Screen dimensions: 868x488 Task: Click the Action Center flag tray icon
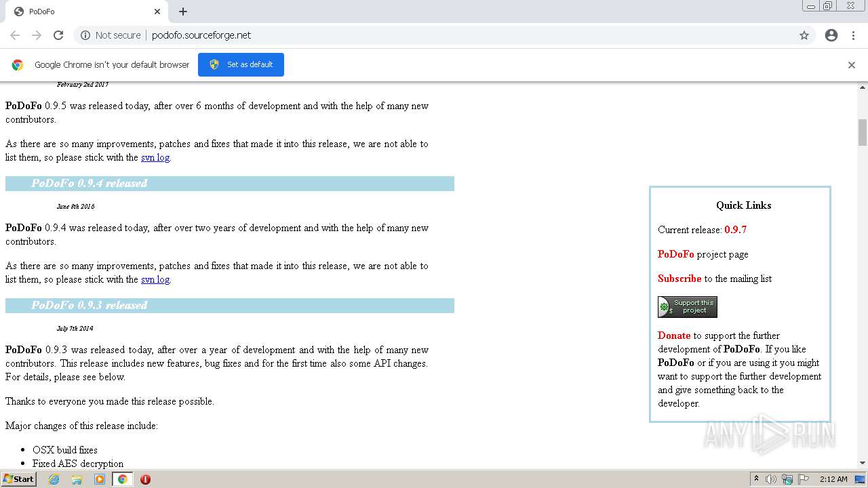pos(804,479)
